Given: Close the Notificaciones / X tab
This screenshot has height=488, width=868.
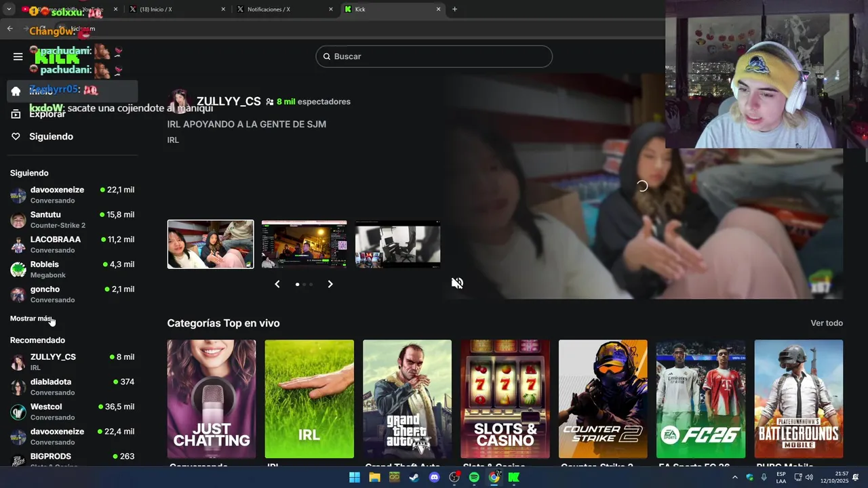Looking at the screenshot, I should click(331, 9).
